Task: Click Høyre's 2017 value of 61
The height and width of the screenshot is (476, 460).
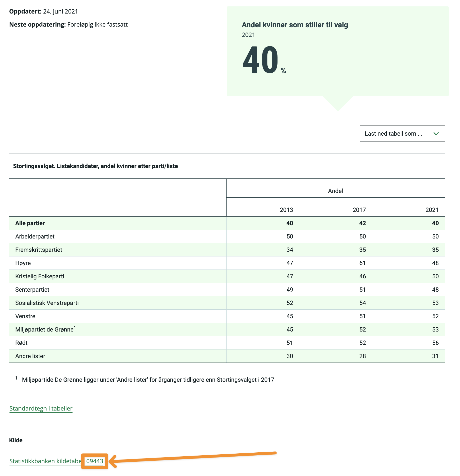Action: point(362,263)
